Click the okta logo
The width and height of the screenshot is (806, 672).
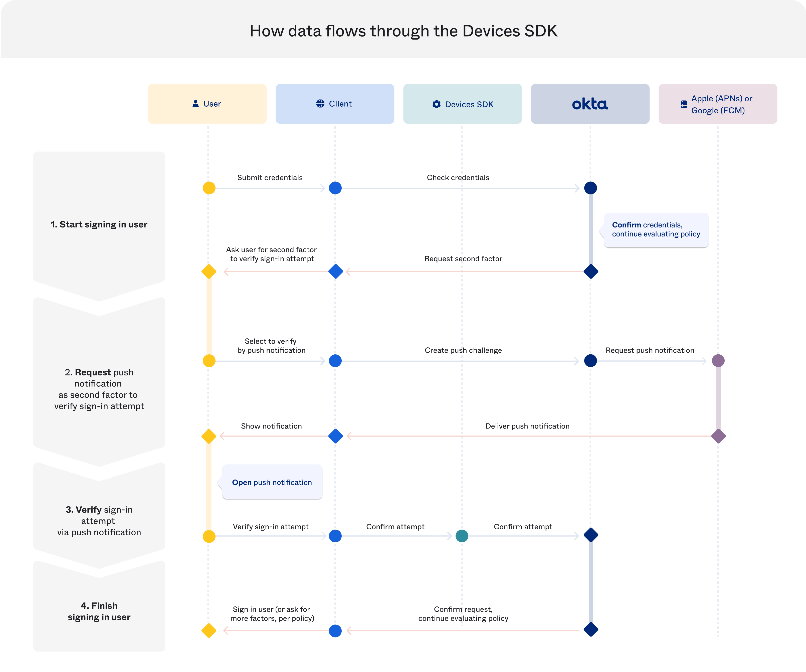pos(590,104)
